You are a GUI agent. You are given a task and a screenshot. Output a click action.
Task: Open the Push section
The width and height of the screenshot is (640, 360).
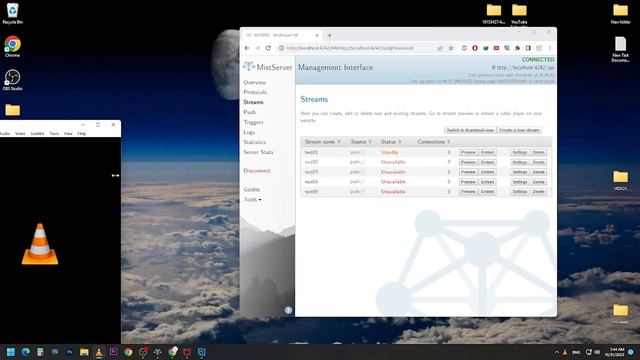[249, 112]
